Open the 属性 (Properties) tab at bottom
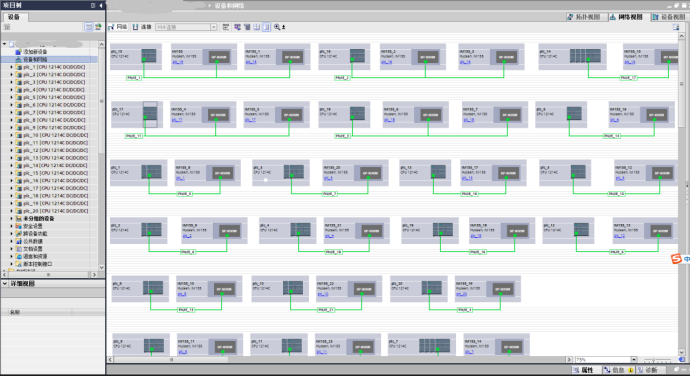 coord(583,370)
